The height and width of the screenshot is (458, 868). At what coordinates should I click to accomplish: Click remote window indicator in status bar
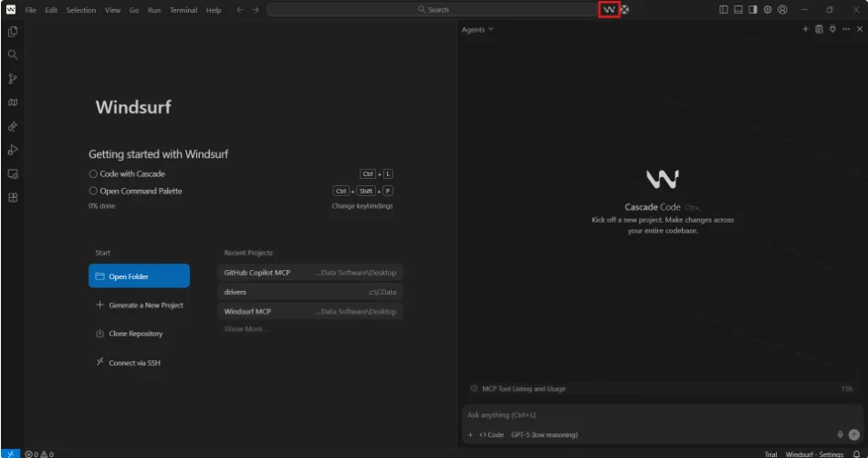pyautogui.click(x=11, y=454)
